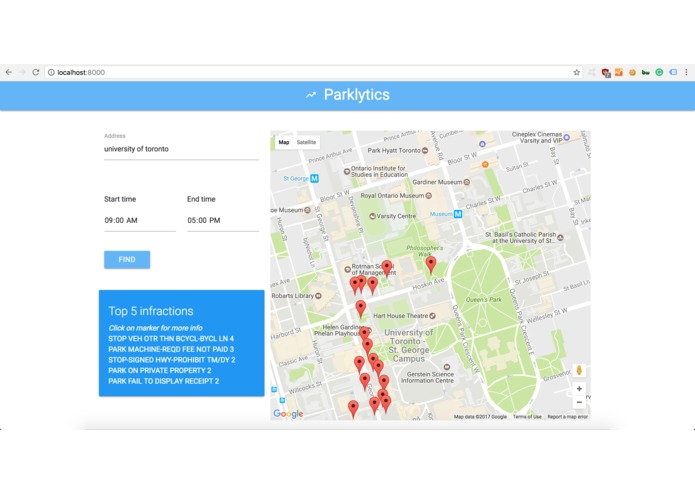This screenshot has height=494, width=695.
Task: Go back using browser back arrow
Action: (8, 72)
